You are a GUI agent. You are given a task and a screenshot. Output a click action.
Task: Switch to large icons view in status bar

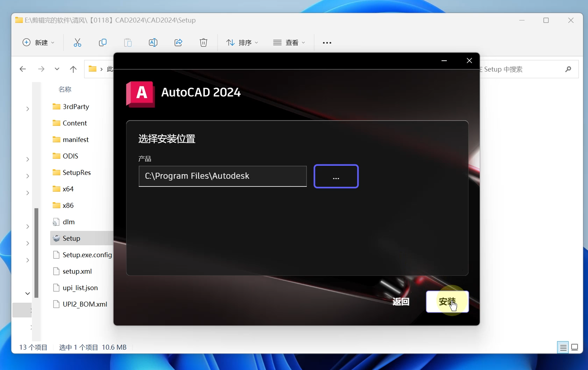point(575,347)
